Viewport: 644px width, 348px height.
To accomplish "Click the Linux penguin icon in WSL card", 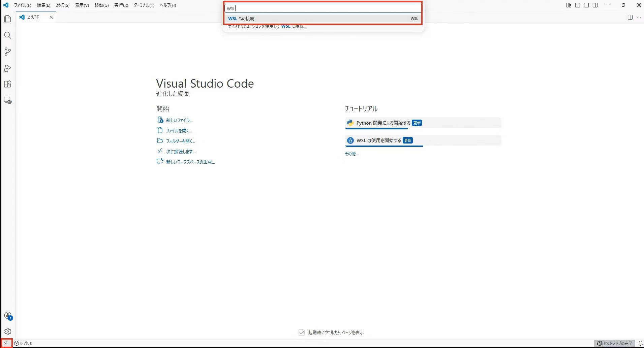I will (350, 140).
